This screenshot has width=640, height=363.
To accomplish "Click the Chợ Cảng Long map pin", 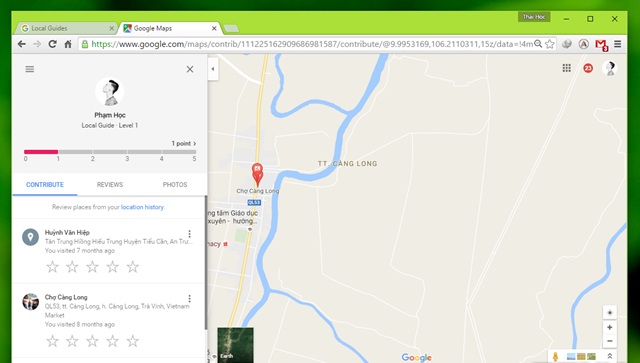I will point(257,174).
